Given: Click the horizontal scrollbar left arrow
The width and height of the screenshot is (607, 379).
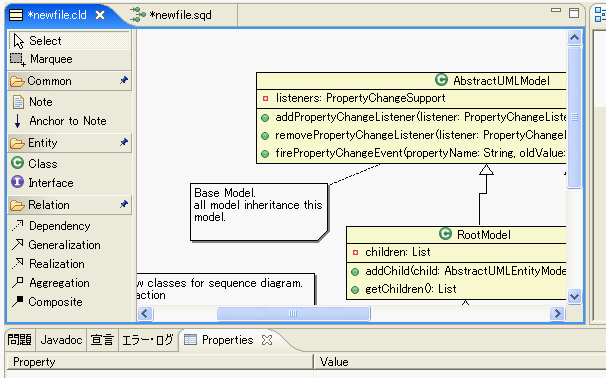Looking at the screenshot, I should (x=145, y=313).
